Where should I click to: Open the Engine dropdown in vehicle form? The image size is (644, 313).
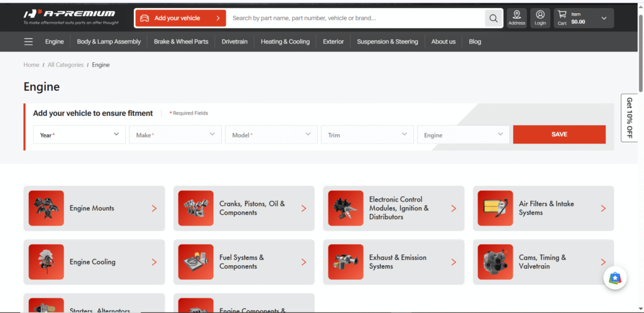click(464, 135)
